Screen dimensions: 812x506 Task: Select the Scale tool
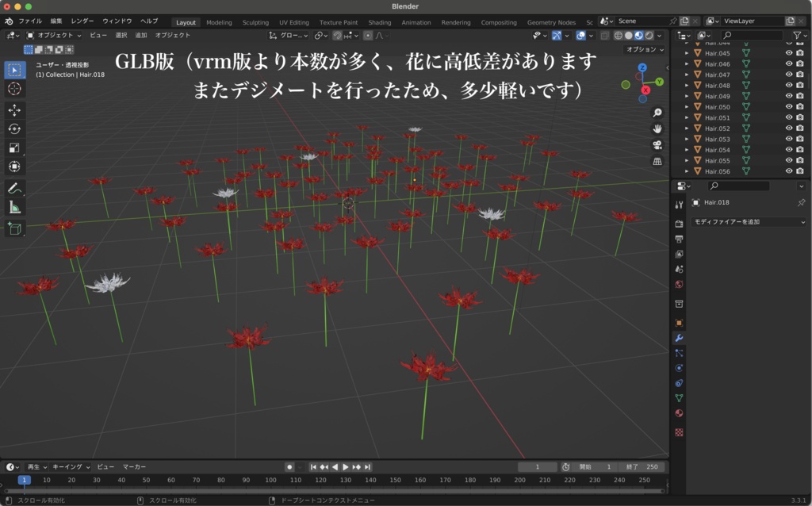coord(14,148)
